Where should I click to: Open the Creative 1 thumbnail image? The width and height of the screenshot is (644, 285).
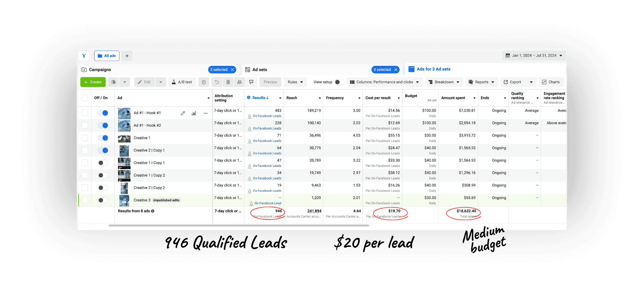point(124,138)
